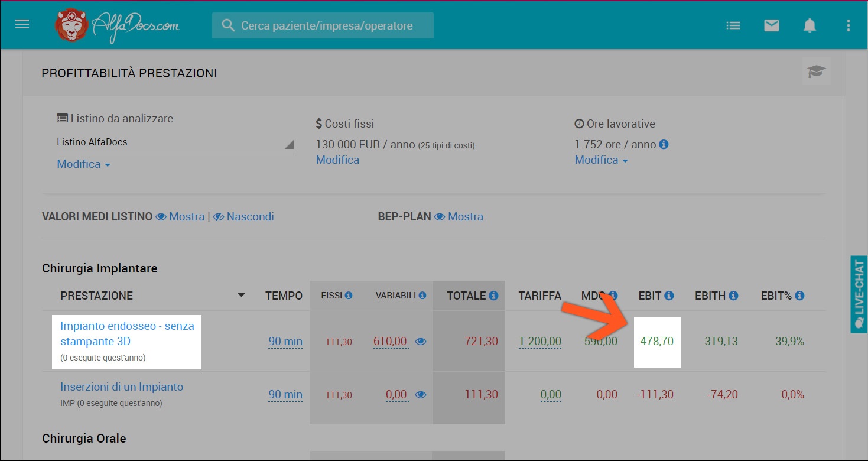Open the mail messages icon
The height and width of the screenshot is (461, 868).
pos(771,25)
